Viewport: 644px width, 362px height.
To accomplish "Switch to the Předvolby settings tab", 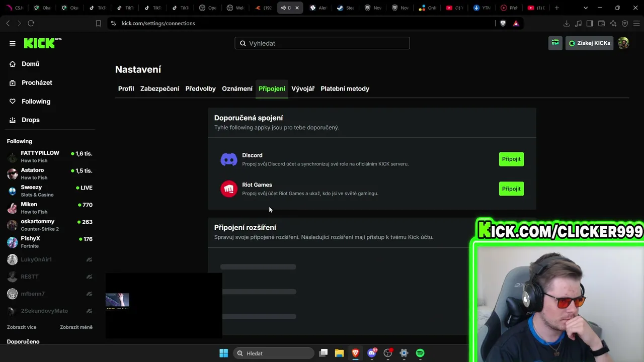I will [200, 88].
